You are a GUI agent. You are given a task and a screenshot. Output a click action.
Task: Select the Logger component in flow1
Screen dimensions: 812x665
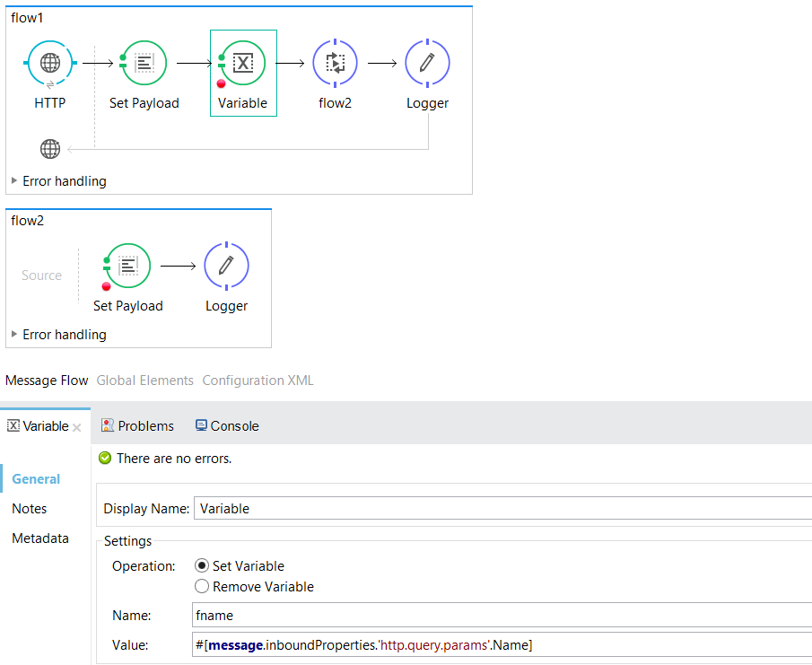(427, 63)
